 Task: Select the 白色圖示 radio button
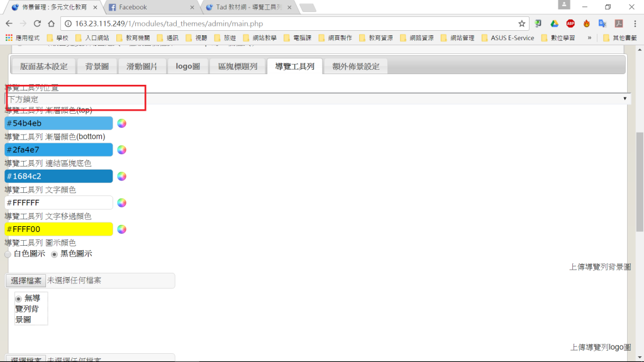tap(8, 254)
